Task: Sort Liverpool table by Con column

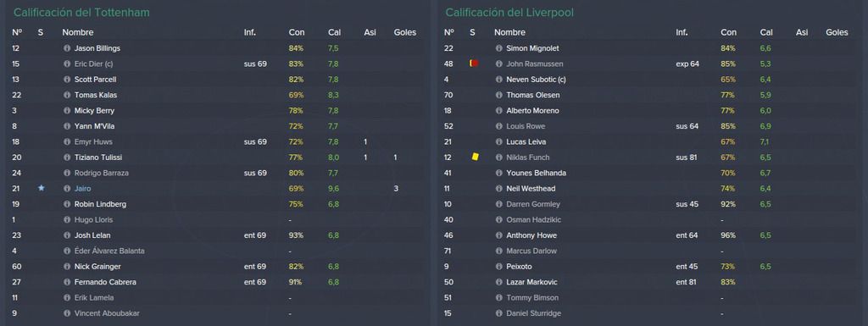Action: coord(728,32)
